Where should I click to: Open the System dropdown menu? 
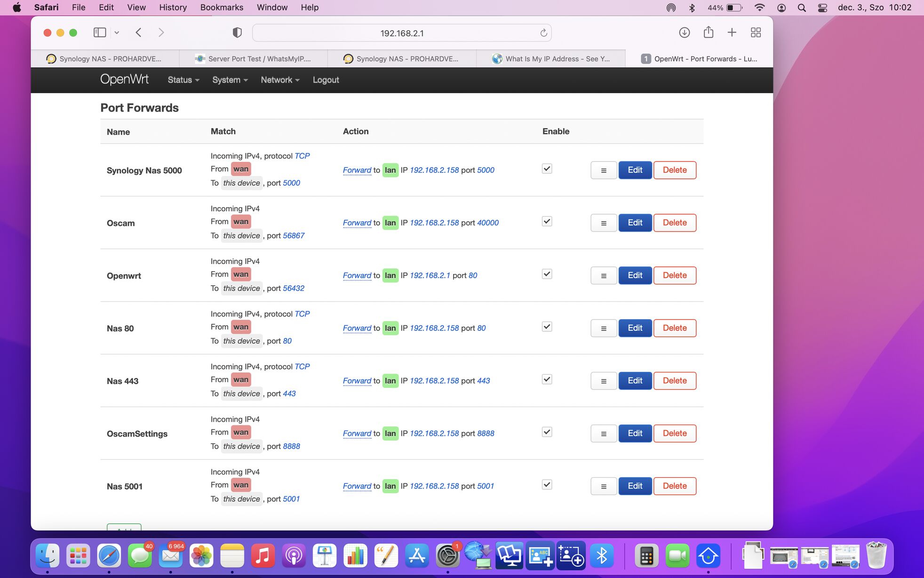tap(230, 80)
